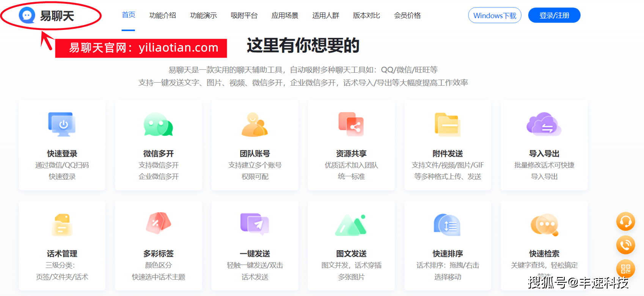Click the text 统一标准

click(351, 177)
